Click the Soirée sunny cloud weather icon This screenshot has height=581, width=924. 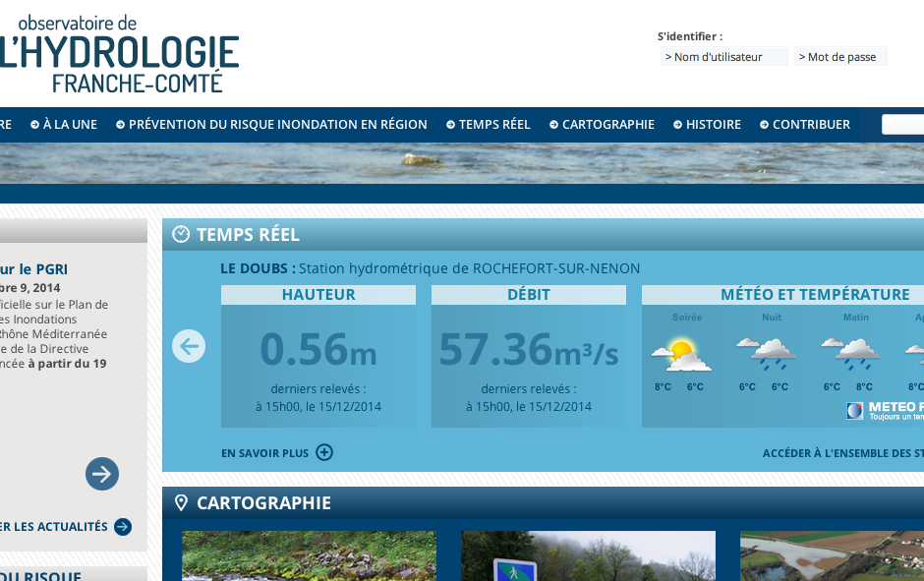point(680,355)
